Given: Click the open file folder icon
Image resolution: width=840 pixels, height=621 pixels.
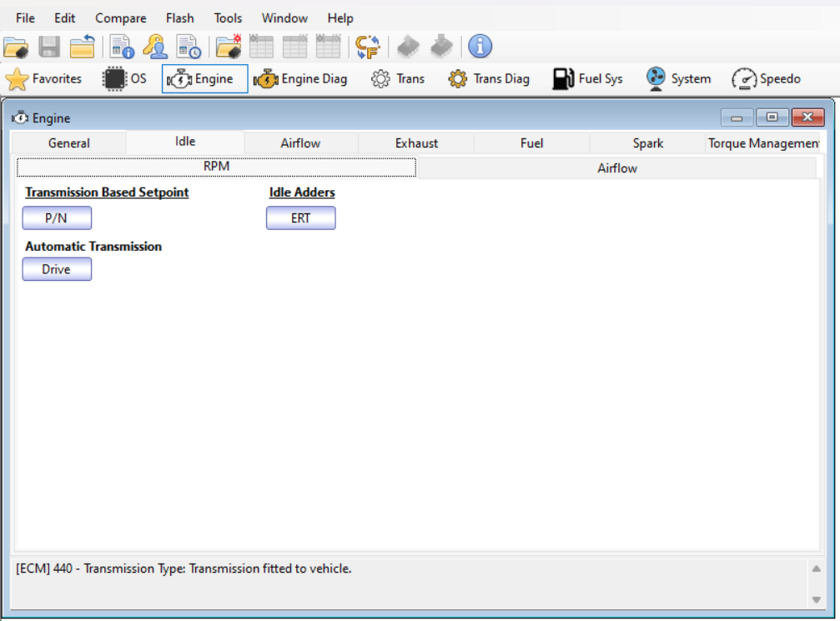Looking at the screenshot, I should [16, 47].
